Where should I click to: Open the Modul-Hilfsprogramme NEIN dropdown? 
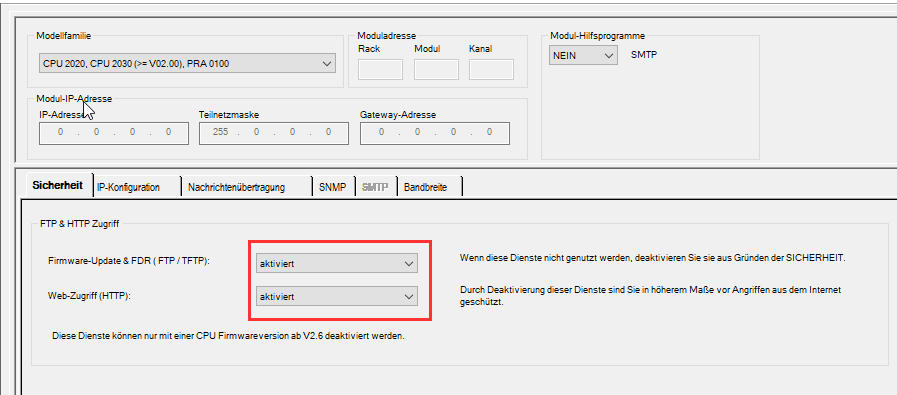[x=583, y=56]
